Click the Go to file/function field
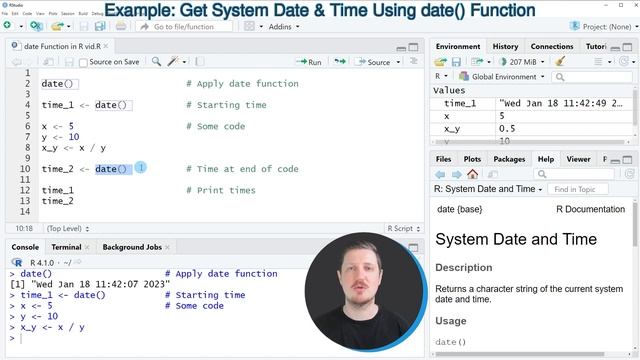Image resolution: width=640 pixels, height=360 pixels. click(x=184, y=27)
